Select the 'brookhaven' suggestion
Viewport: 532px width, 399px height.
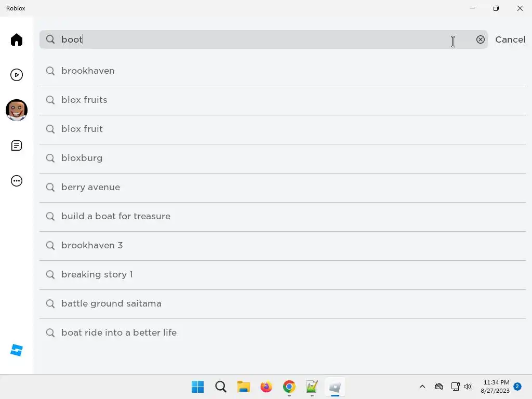[282, 71]
